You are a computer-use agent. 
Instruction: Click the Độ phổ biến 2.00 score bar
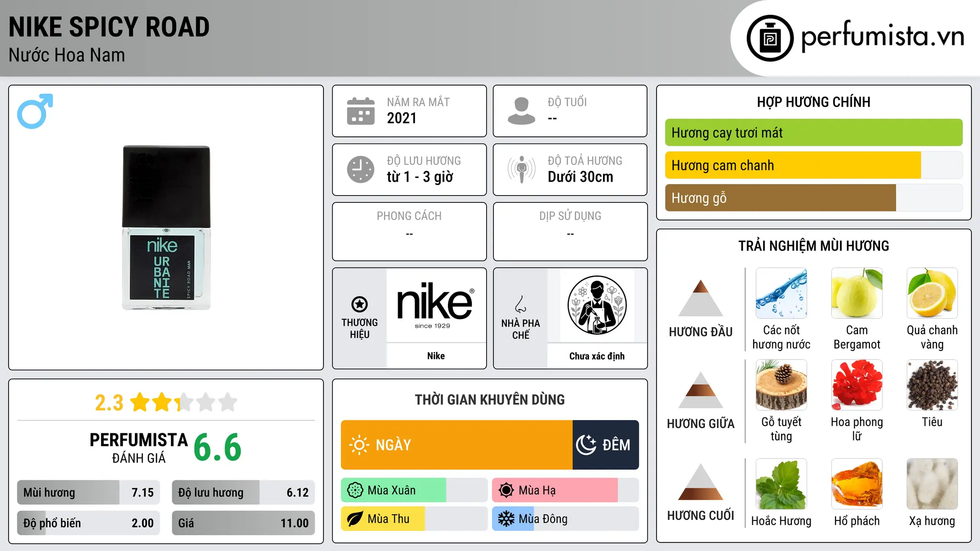click(x=89, y=523)
